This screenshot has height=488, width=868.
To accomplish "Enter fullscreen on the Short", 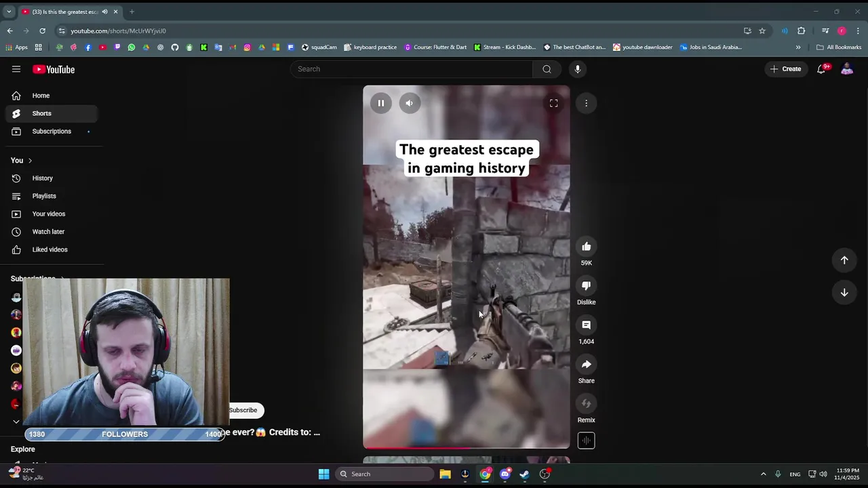I will pyautogui.click(x=553, y=103).
